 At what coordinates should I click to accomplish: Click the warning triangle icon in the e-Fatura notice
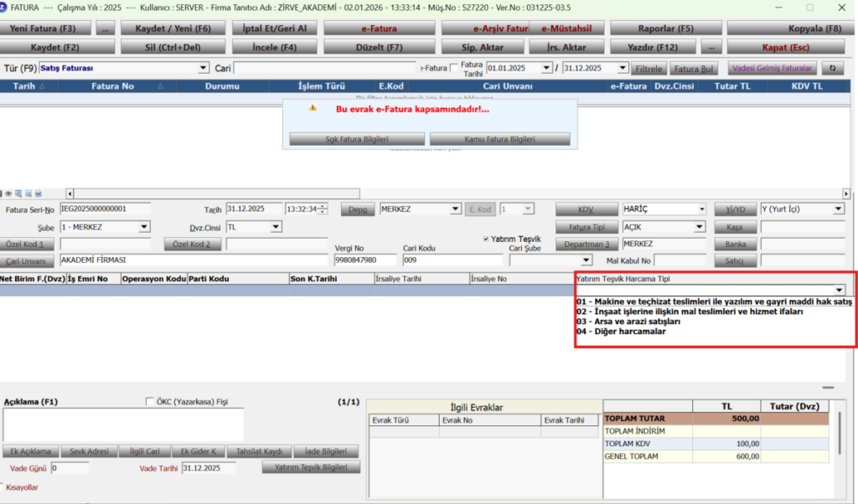(313, 108)
